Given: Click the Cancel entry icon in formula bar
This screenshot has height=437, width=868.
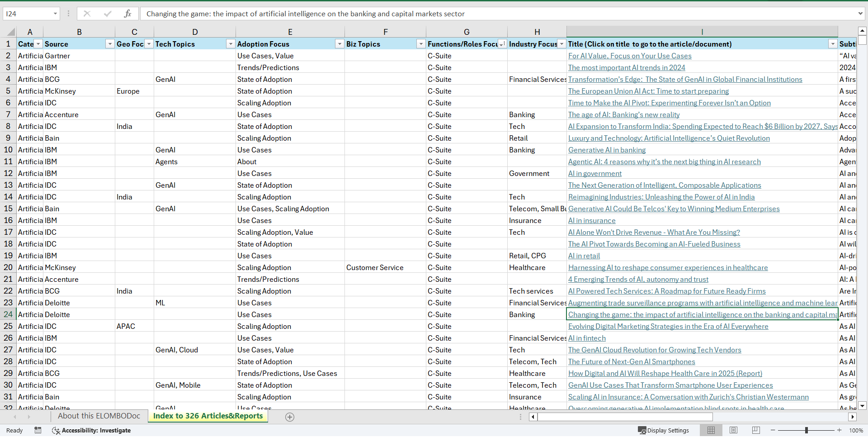Looking at the screenshot, I should [x=87, y=14].
